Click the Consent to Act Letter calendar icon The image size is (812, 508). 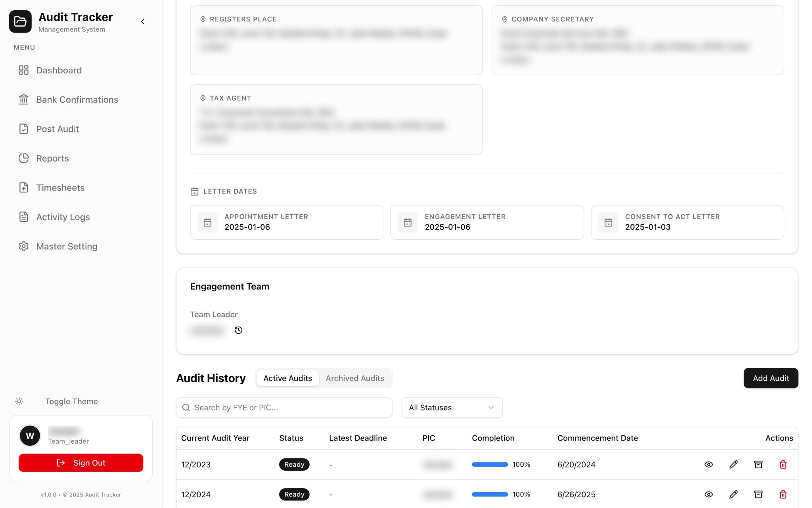pyautogui.click(x=608, y=222)
